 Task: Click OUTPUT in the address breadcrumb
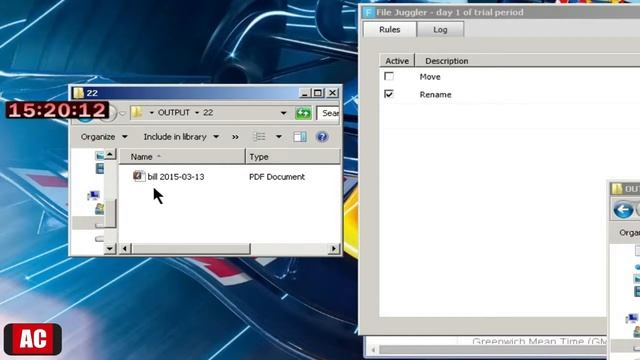coord(173,113)
